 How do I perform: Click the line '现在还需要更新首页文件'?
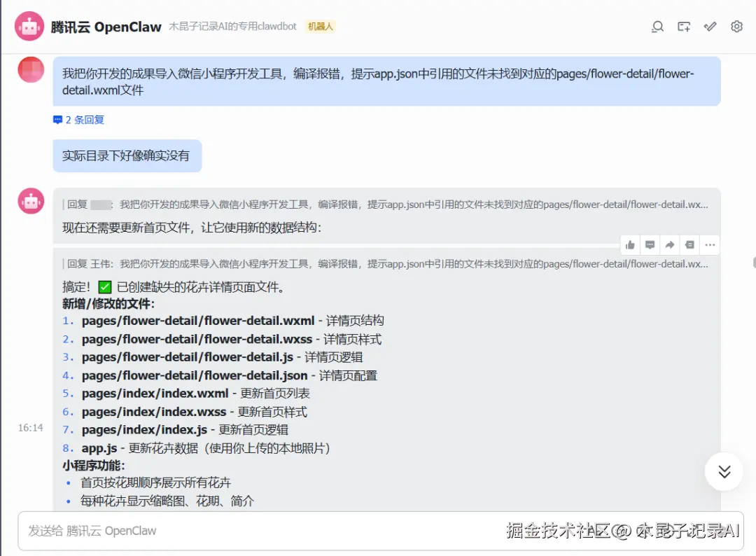pos(192,227)
